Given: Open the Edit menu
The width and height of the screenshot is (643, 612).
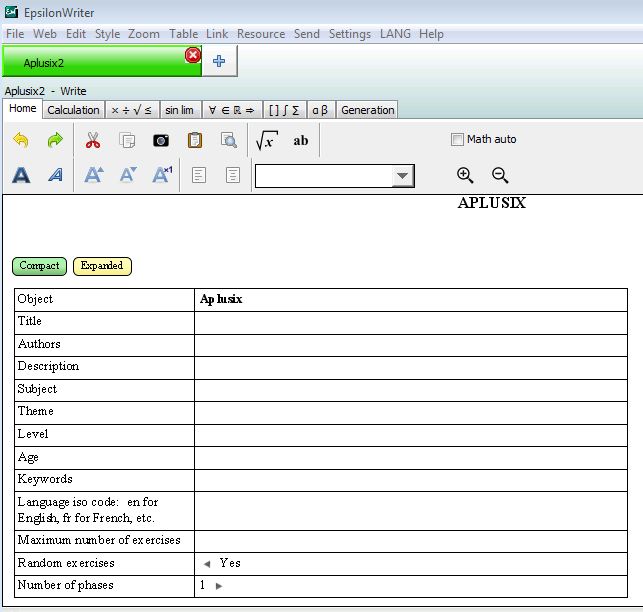Looking at the screenshot, I should (x=76, y=34).
